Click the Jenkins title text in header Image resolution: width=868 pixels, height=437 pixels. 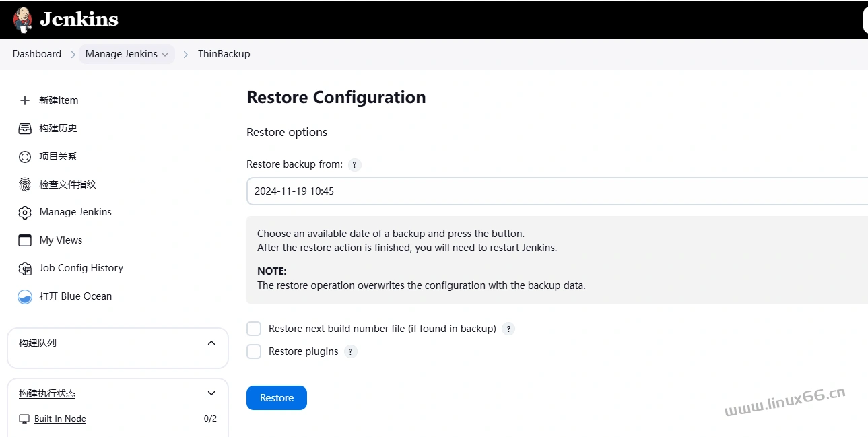pos(79,20)
